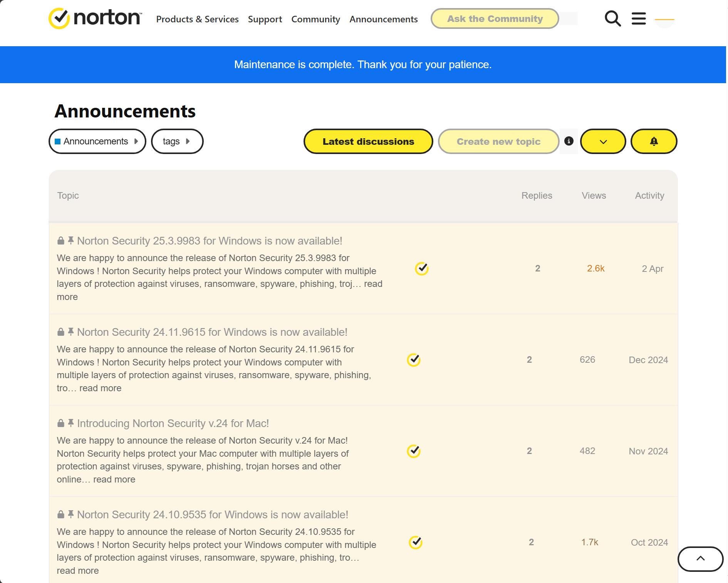Click the Norton logo
This screenshot has height=583, width=728.
(x=95, y=18)
